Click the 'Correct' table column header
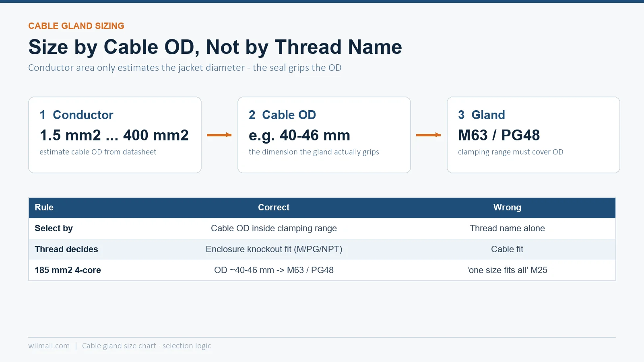This screenshot has height=362, width=644. [x=274, y=208]
